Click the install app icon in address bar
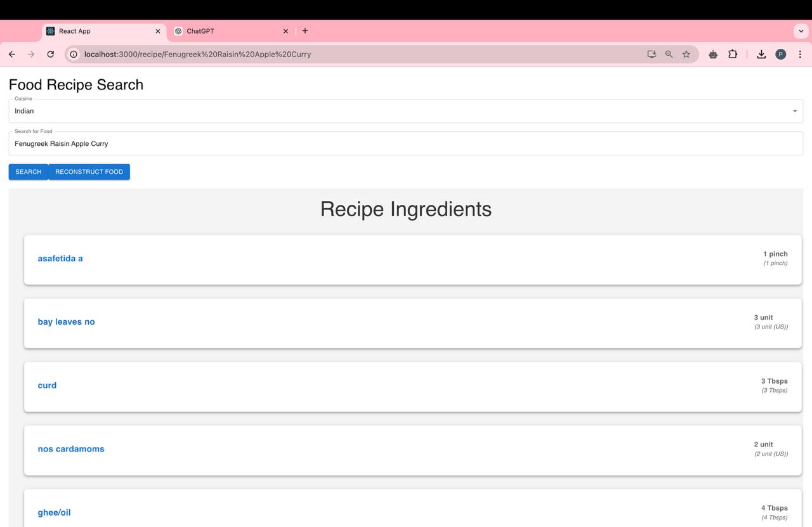The image size is (812, 527). (652, 55)
